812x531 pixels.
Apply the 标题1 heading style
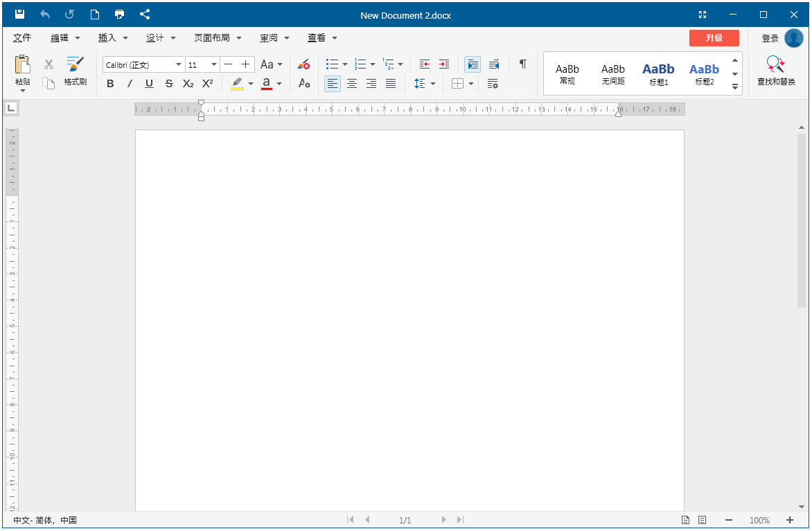point(659,74)
